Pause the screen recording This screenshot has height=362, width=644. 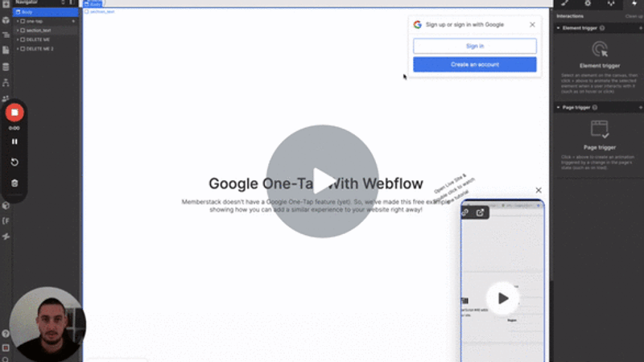click(14, 142)
